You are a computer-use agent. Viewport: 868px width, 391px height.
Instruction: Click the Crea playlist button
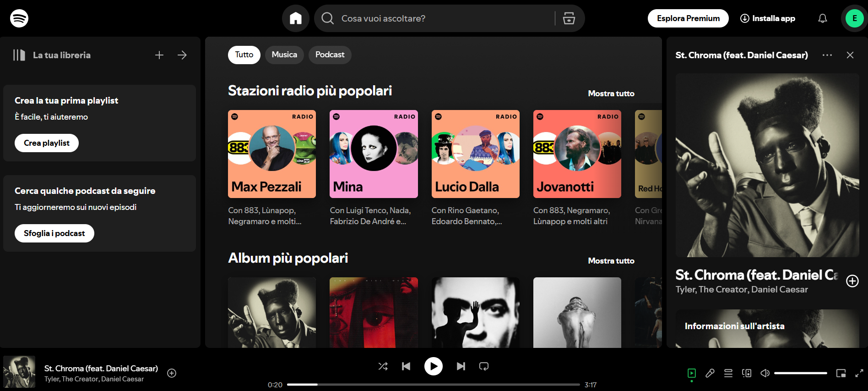click(x=47, y=143)
